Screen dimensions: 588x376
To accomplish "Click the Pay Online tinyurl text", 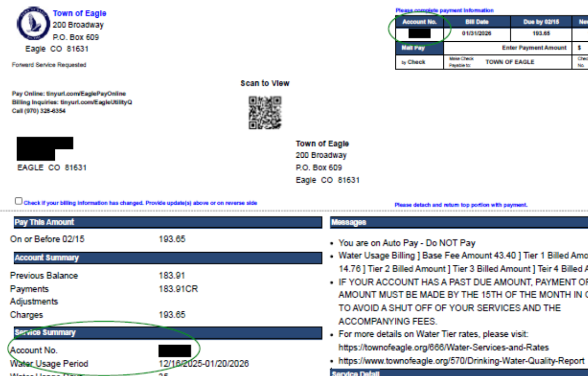I will (x=69, y=93).
